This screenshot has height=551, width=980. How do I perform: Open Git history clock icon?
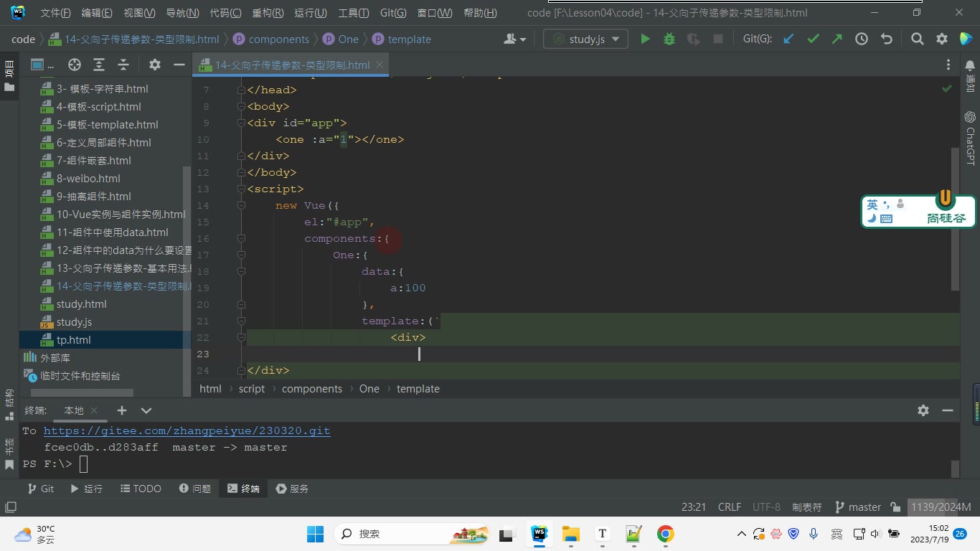tap(862, 39)
